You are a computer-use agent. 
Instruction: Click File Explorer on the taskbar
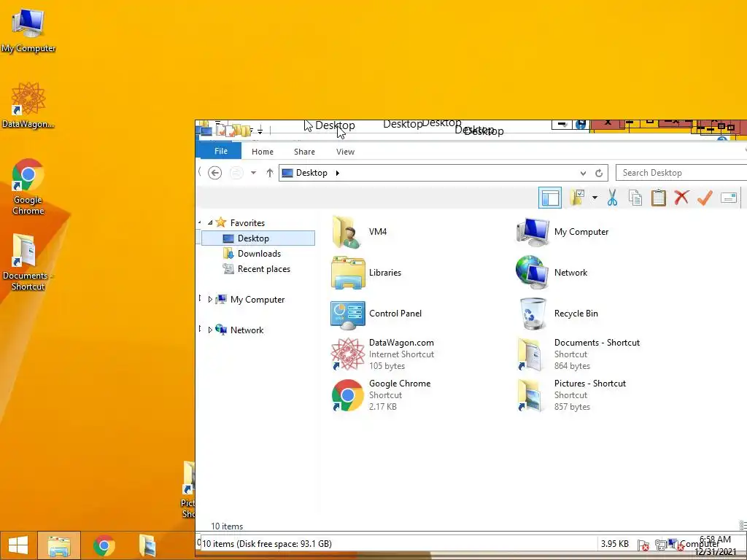[59, 545]
